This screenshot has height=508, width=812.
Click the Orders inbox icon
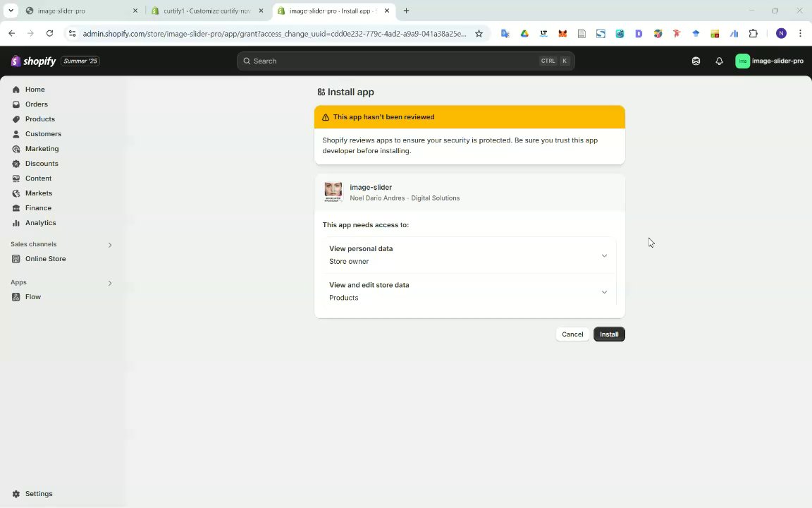point(16,104)
